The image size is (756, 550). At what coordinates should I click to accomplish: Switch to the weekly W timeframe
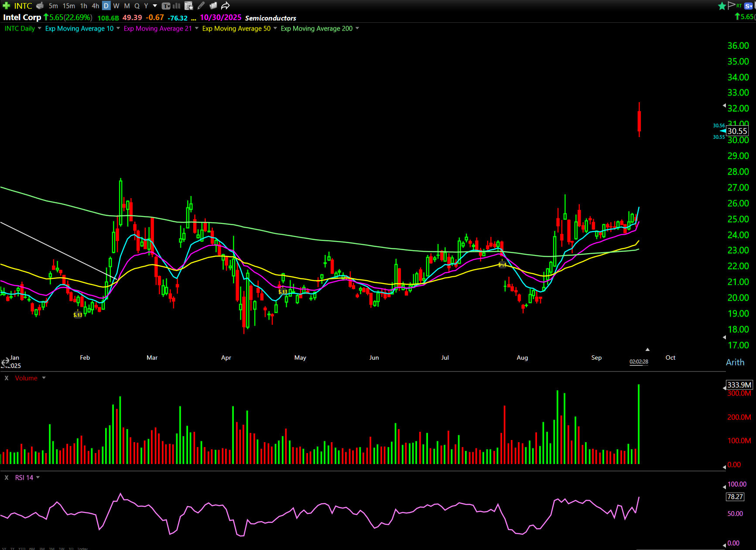click(116, 6)
